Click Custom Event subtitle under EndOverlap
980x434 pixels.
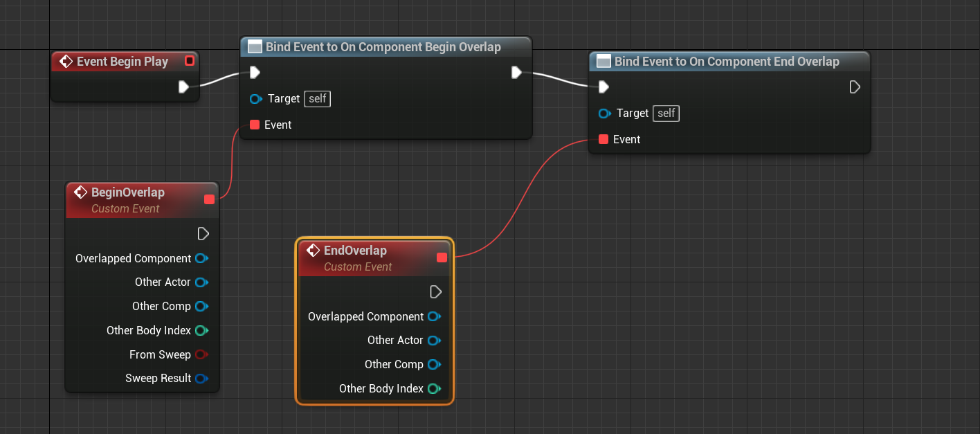pos(358,266)
